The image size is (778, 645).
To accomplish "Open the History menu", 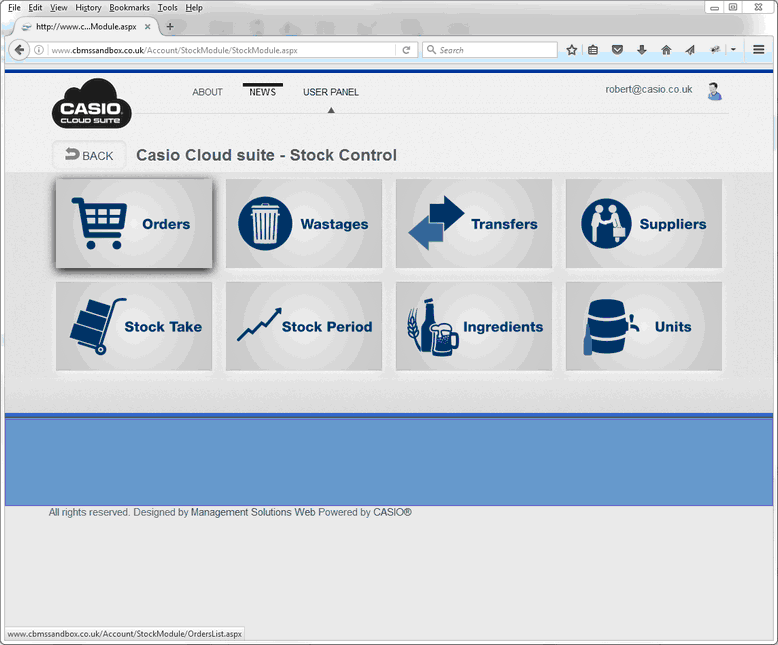I will tap(88, 7).
